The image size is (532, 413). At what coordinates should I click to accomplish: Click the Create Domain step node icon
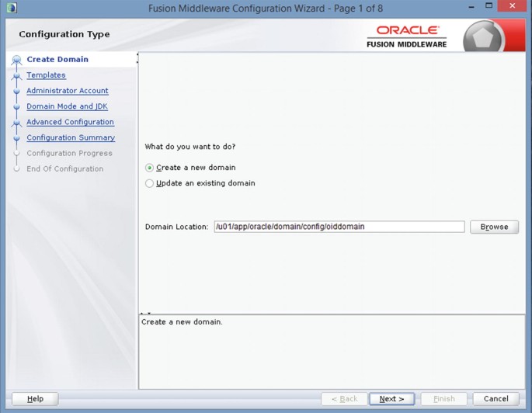16,60
